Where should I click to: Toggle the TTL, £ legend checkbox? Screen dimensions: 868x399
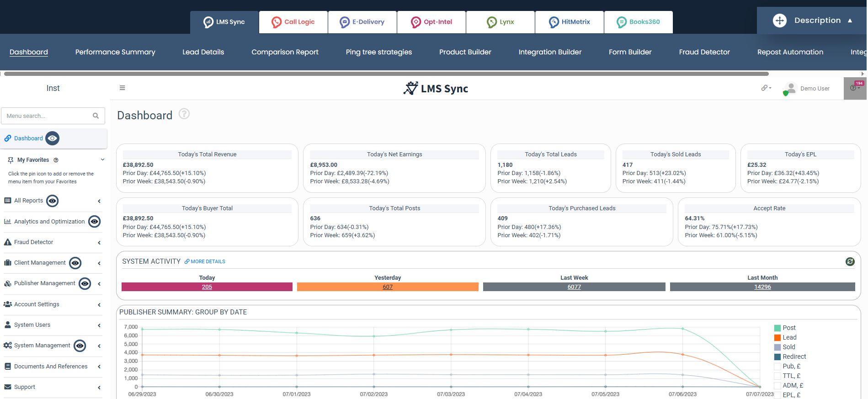click(x=777, y=376)
